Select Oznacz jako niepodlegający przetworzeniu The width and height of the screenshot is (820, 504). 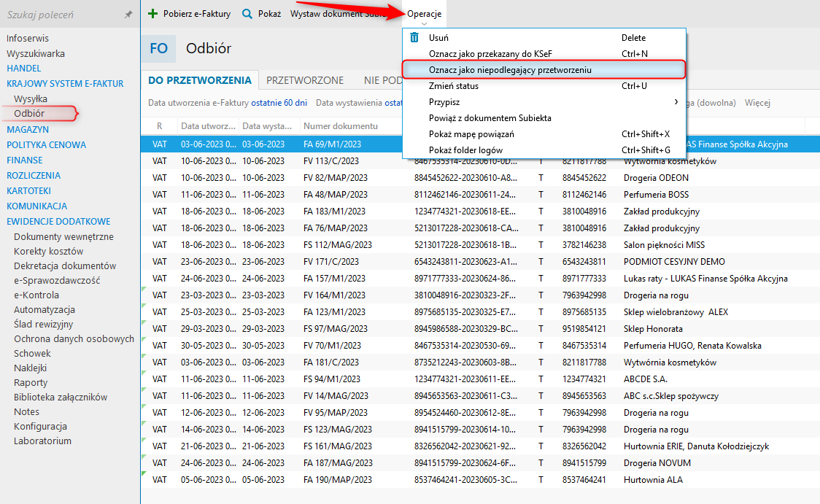click(x=510, y=70)
